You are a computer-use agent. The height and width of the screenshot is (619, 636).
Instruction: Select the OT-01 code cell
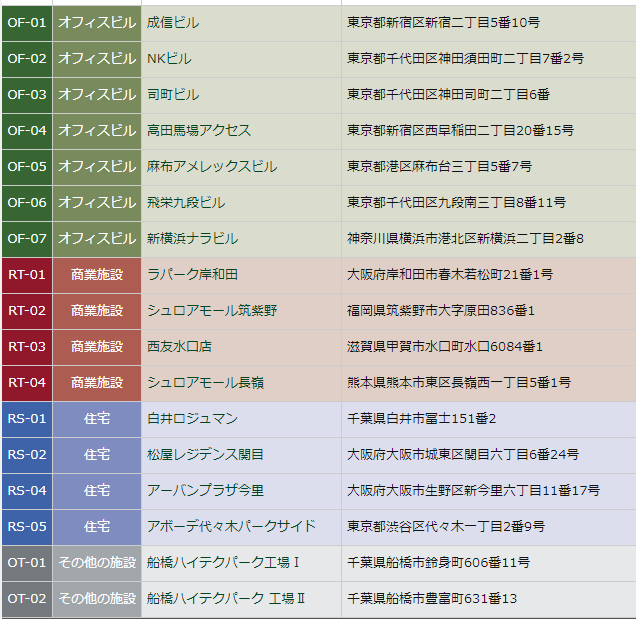(x=27, y=563)
